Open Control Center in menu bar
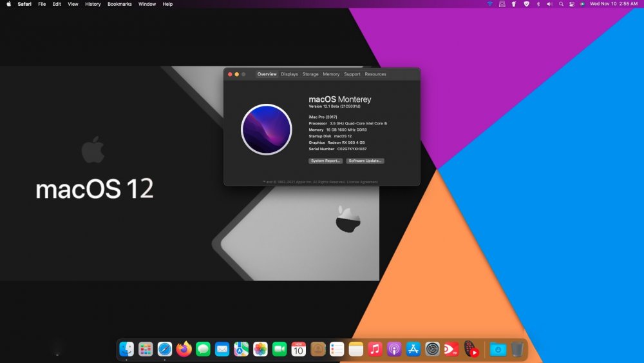Screen dimensions: 644x363 [572, 4]
